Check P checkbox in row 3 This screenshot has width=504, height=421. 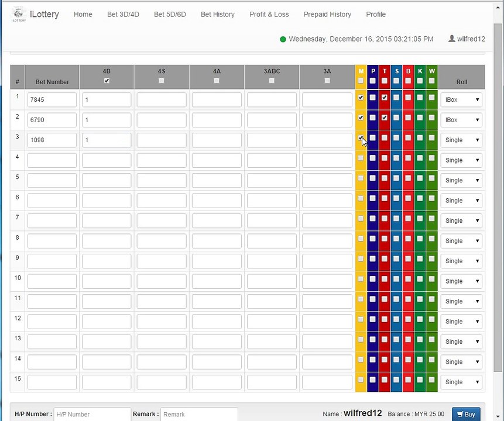(372, 138)
